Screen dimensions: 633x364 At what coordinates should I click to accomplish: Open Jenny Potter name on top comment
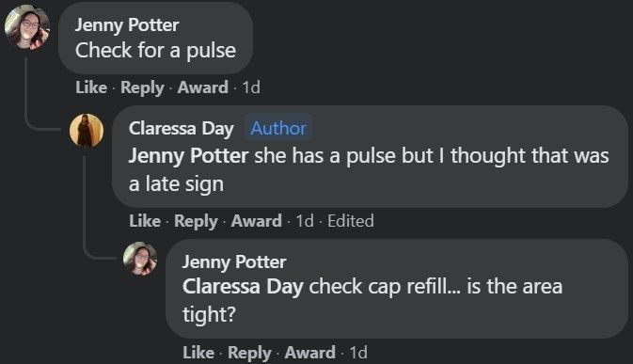click(127, 25)
